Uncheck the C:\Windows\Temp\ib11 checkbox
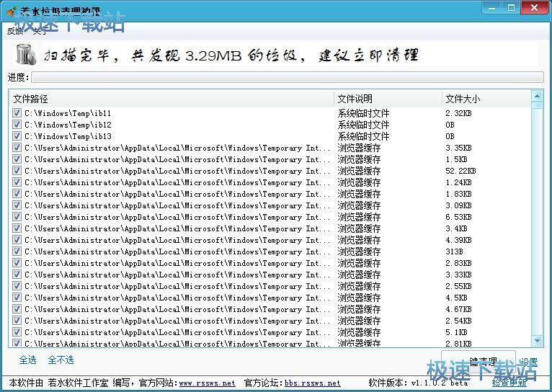Image resolution: width=552 pixels, height=392 pixels. click(x=17, y=113)
